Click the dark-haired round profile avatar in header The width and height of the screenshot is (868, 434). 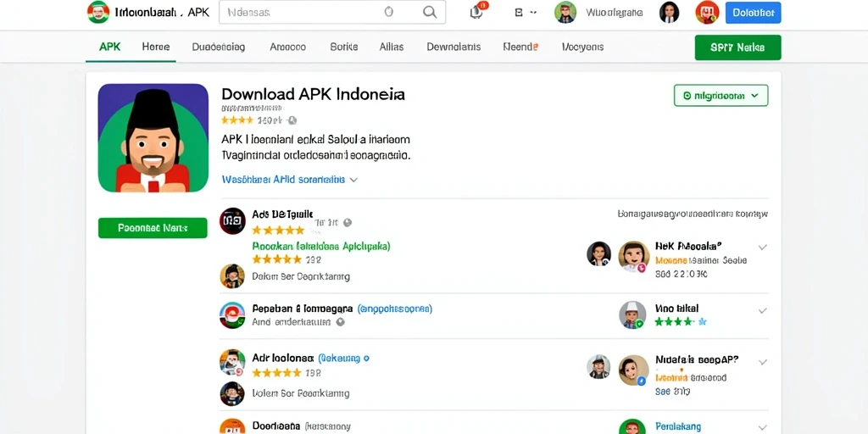click(669, 12)
